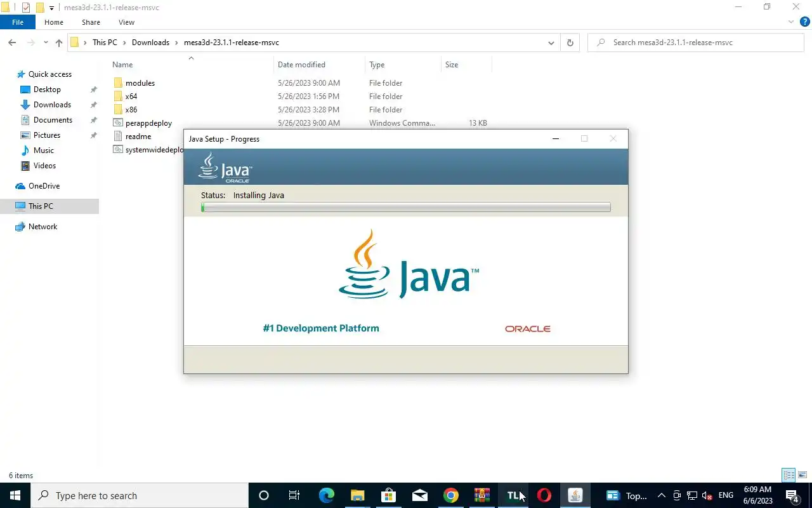This screenshot has height=508, width=812.
Task: Open File Explorer taskbar icon
Action: (357, 495)
